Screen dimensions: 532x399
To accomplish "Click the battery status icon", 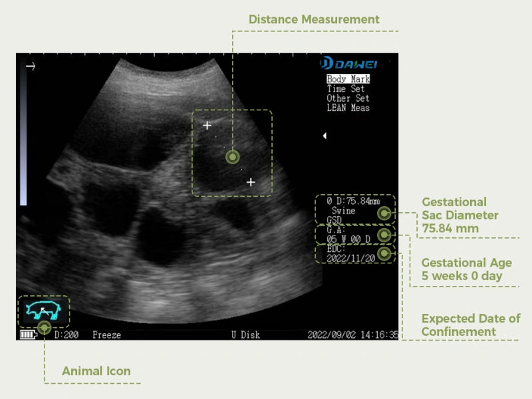I will click(28, 334).
